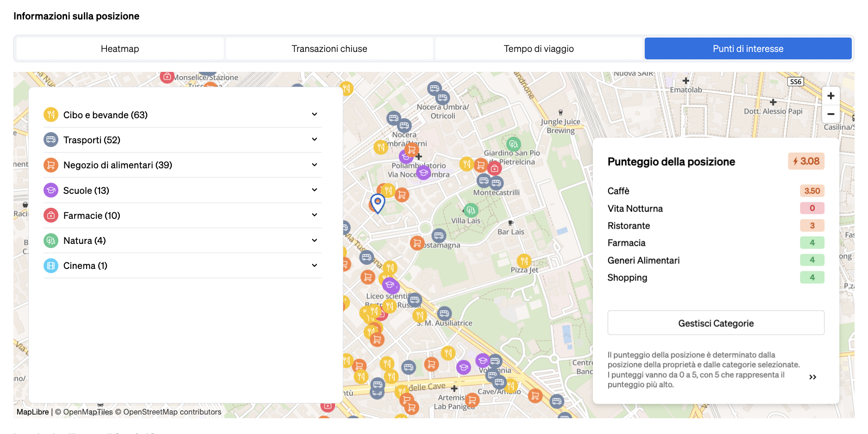This screenshot has height=434, width=868.
Task: Click the restaurant marker near Pizza Jet
Action: pos(524,261)
